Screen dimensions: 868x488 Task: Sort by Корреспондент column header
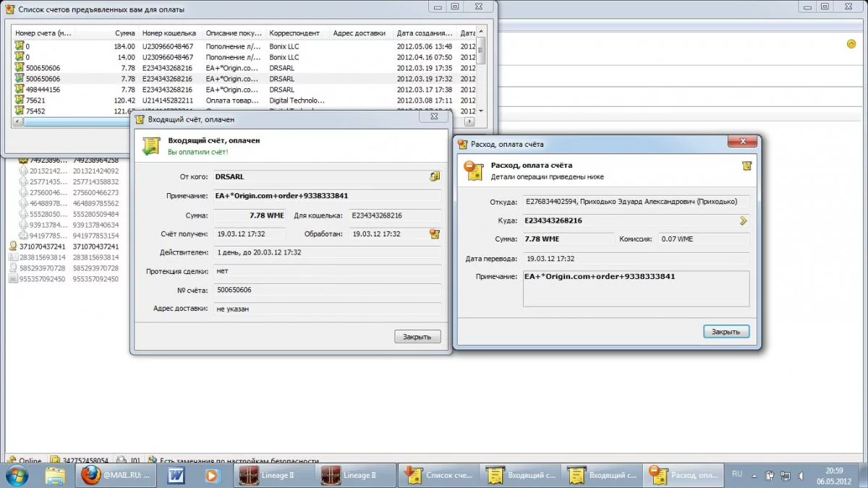coord(297,33)
